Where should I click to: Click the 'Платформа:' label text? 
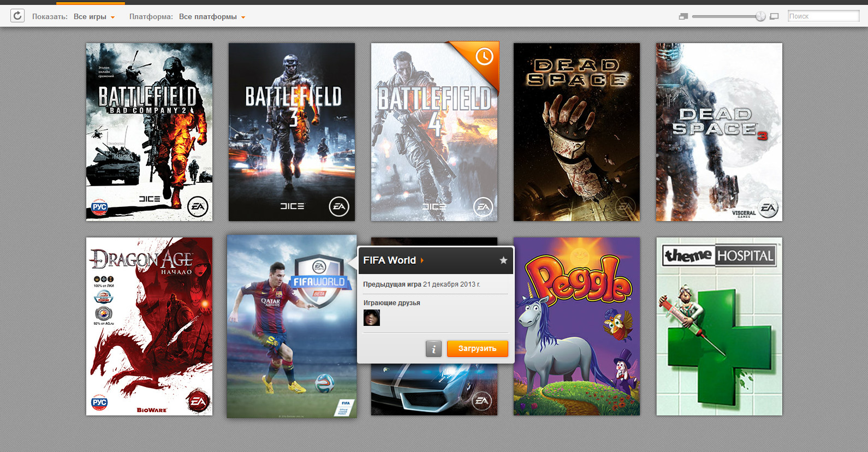pos(151,17)
